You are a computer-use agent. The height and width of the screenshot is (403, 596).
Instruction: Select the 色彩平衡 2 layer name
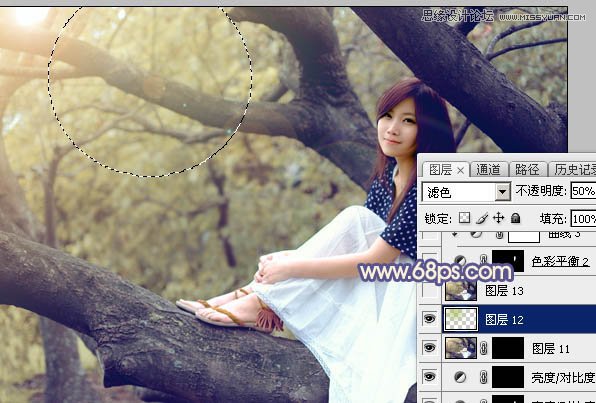560,261
